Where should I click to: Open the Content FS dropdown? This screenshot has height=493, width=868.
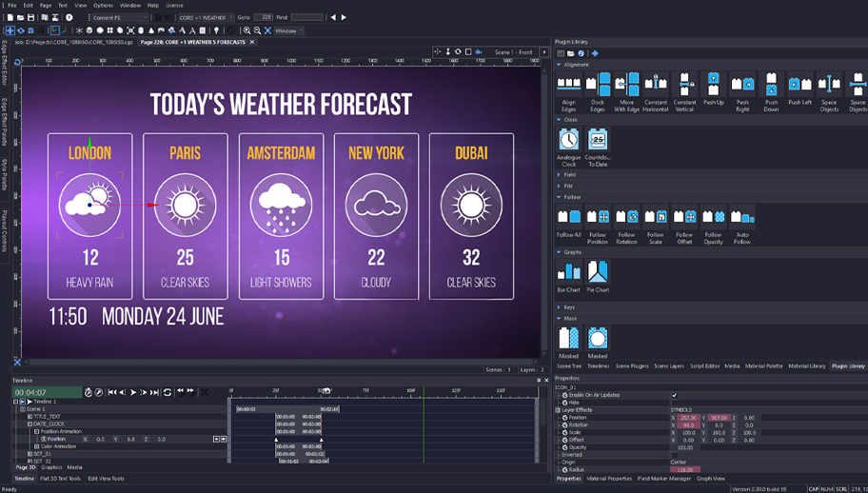[x=120, y=17]
